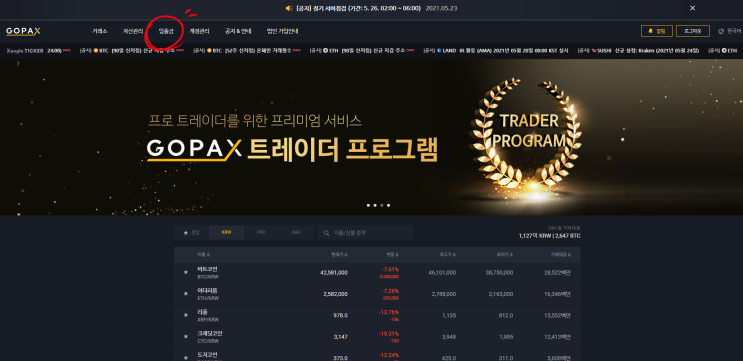Viewport: 743px width, 361px height.
Task: Open the 리플 XRP/KRW market
Action: [x=377, y=315]
